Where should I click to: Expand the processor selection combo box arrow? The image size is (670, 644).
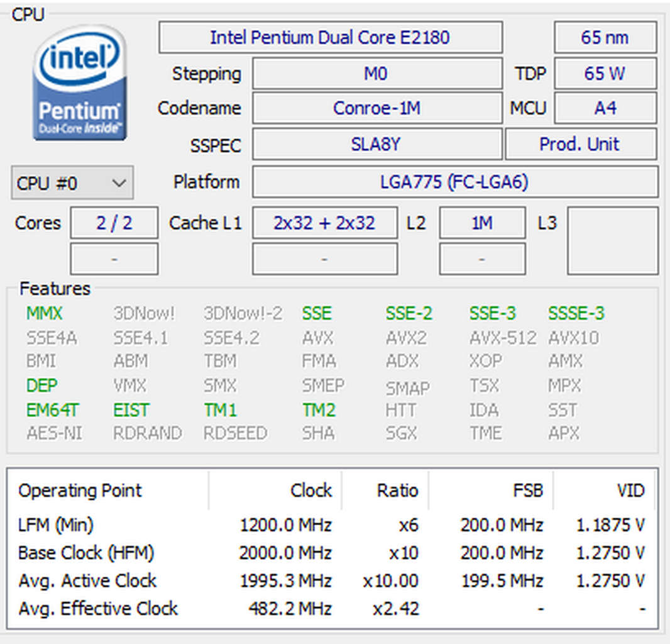[x=119, y=182]
